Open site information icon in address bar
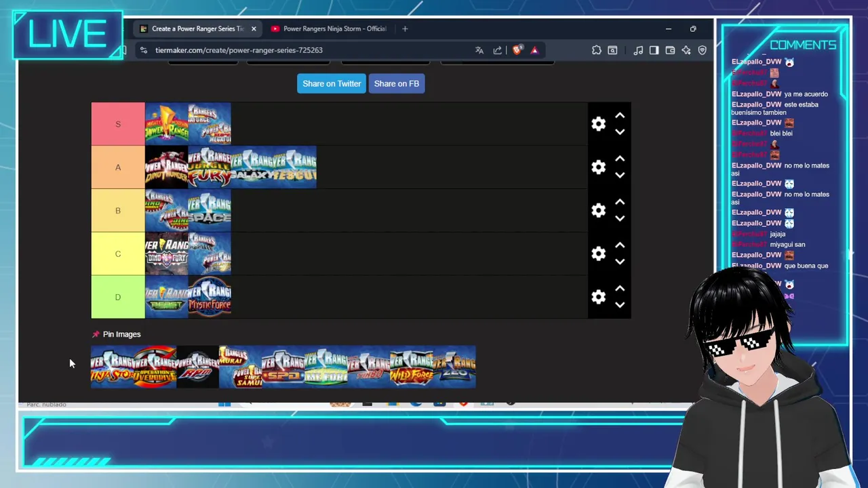 click(143, 50)
